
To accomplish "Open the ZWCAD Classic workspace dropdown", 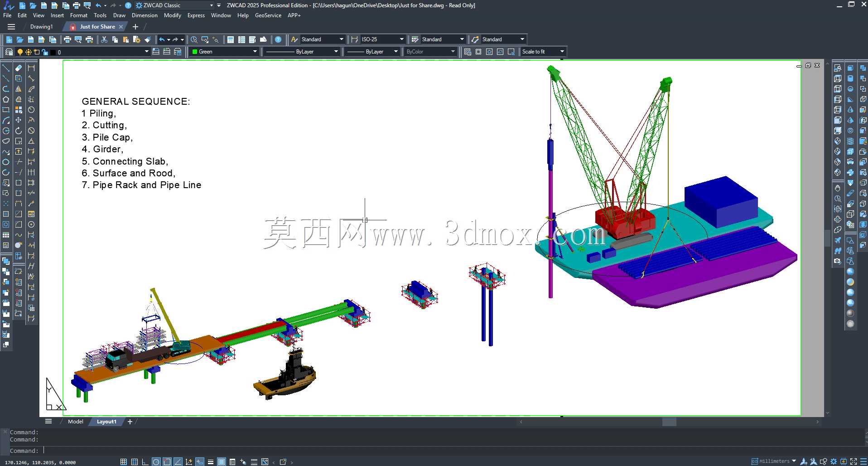I will (212, 5).
